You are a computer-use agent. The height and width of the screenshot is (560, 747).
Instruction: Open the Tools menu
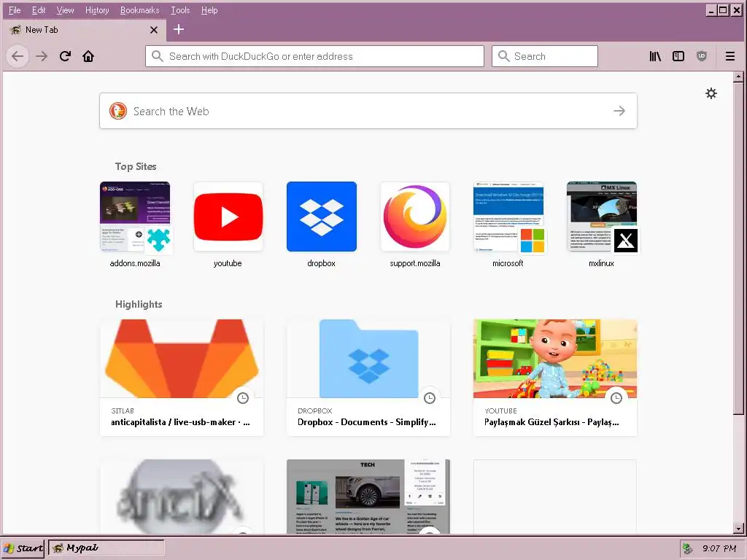pos(180,10)
